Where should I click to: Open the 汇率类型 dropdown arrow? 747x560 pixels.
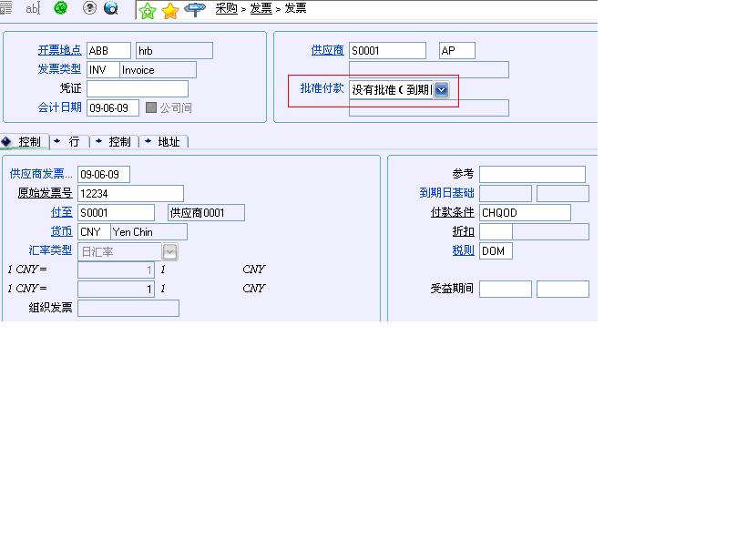tap(170, 251)
